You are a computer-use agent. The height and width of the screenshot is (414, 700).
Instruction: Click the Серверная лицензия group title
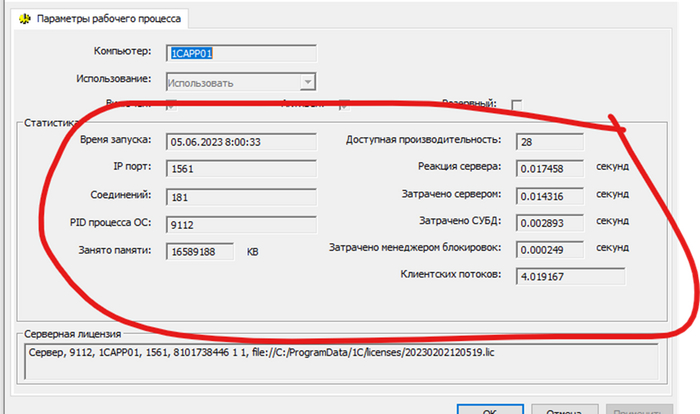72,334
